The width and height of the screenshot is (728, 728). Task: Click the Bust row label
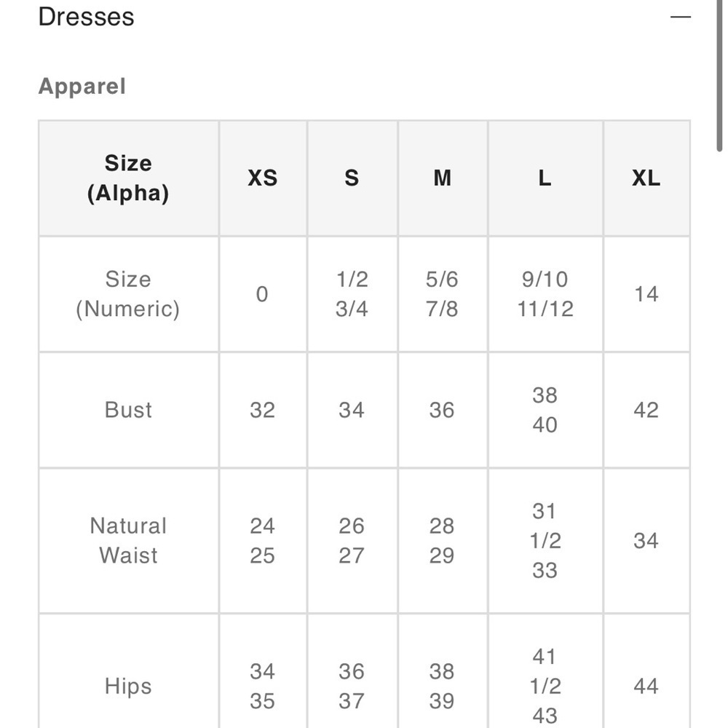pyautogui.click(x=128, y=410)
